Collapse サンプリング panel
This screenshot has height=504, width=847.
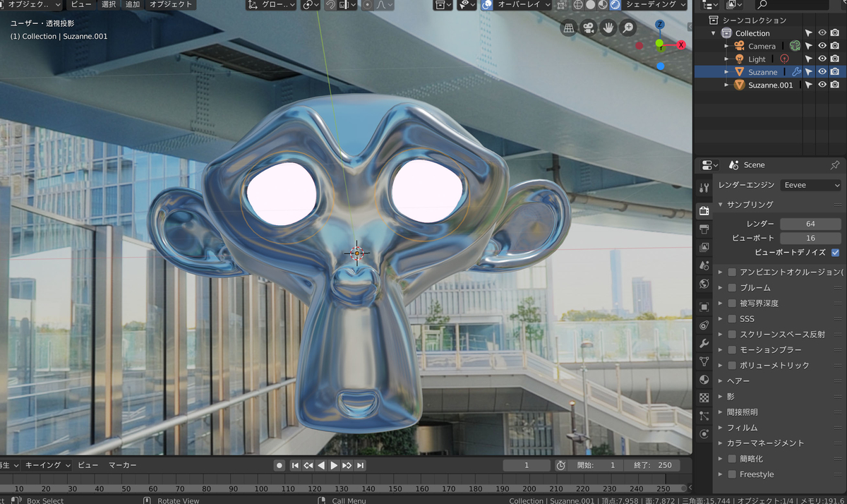[721, 205]
